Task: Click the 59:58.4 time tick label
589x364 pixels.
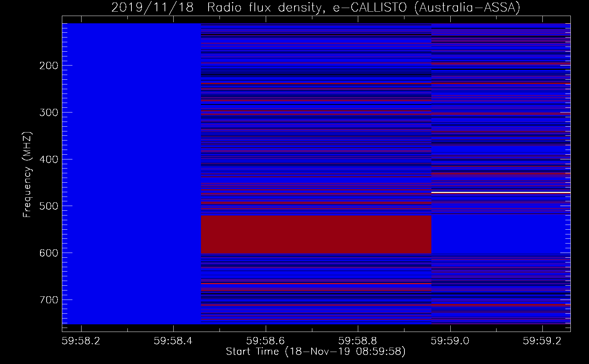Action: pyautogui.click(x=174, y=341)
